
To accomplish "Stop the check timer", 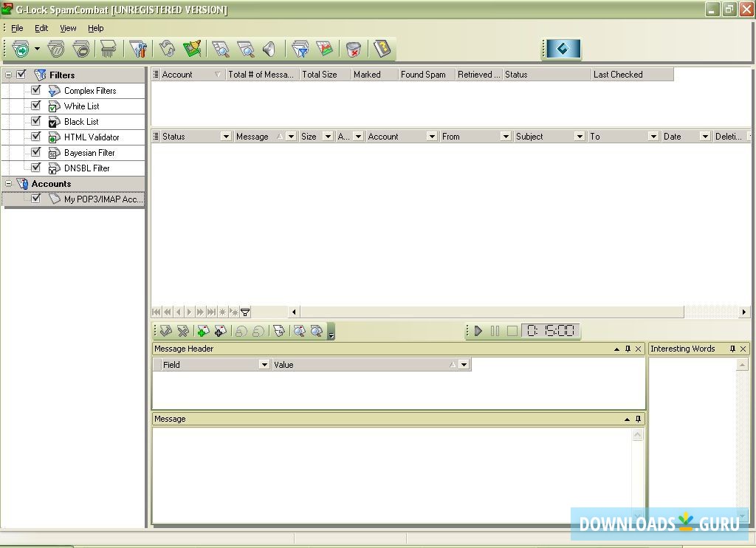I will pyautogui.click(x=512, y=331).
